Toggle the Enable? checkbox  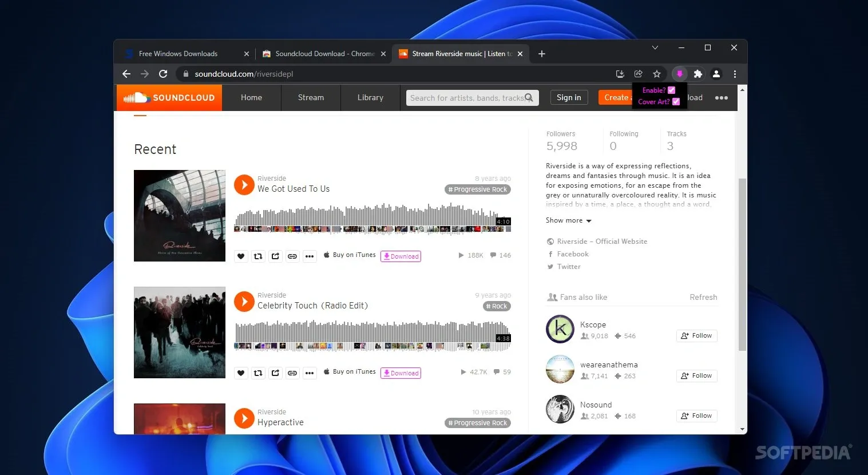point(672,90)
